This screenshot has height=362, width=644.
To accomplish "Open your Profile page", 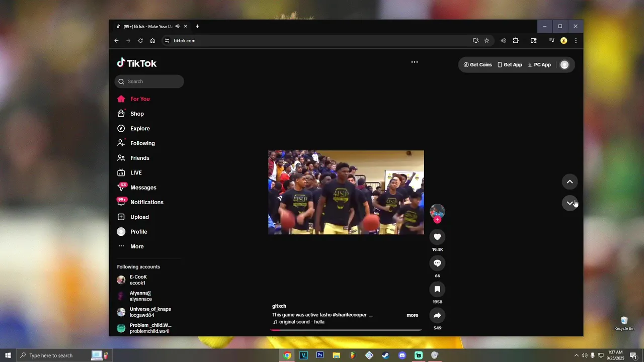I will click(132, 232).
